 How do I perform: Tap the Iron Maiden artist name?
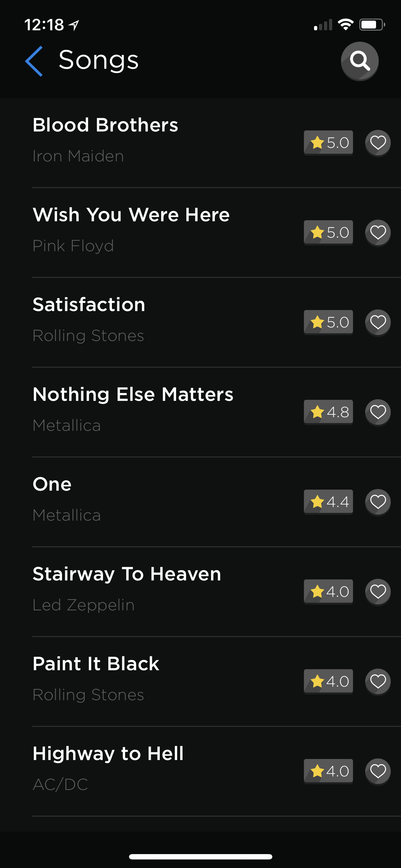click(78, 156)
